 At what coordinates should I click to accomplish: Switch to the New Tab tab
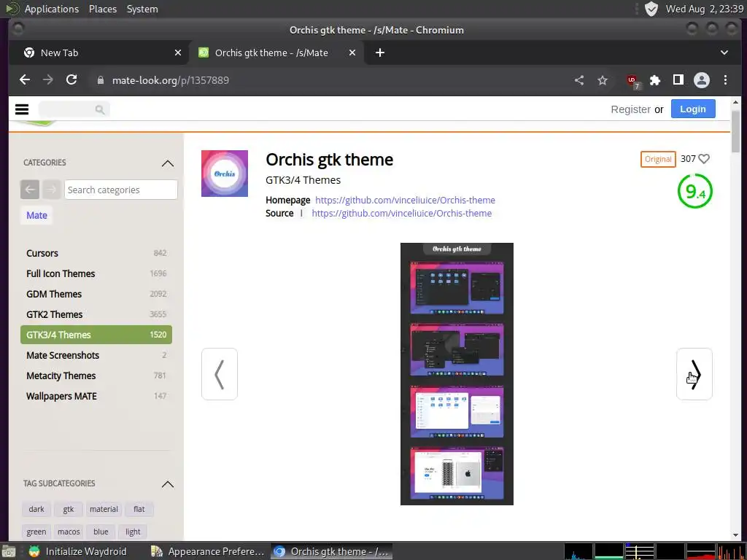coord(98,52)
